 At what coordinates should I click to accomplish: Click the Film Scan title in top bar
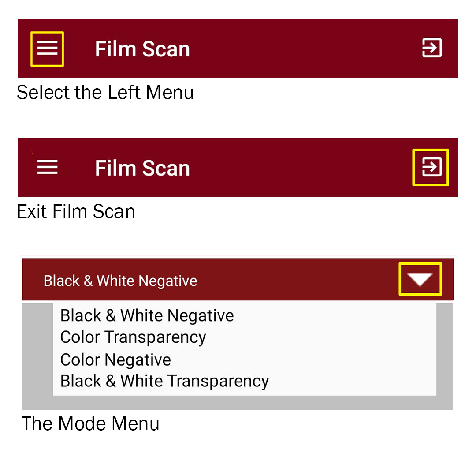coord(142,49)
